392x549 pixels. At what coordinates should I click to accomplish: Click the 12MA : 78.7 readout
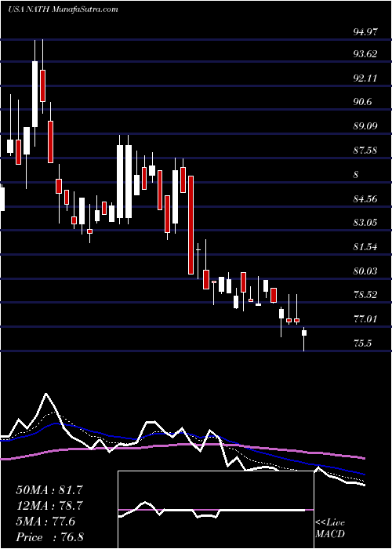(49, 506)
